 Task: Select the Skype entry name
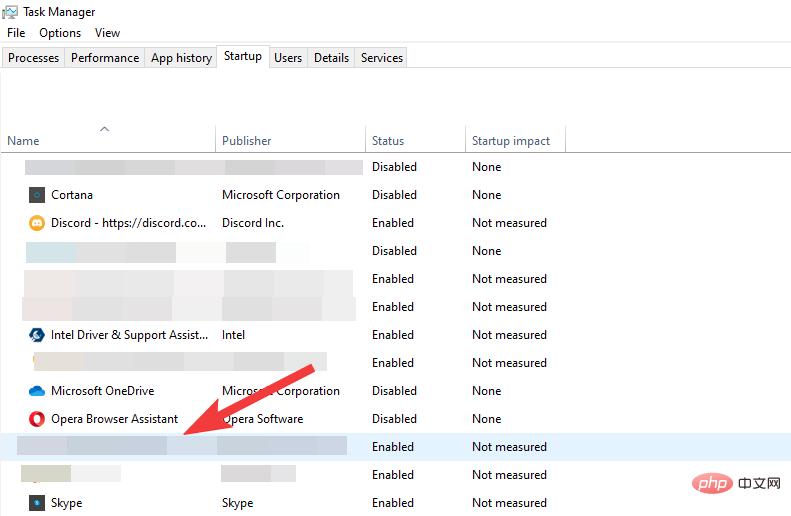(66, 503)
